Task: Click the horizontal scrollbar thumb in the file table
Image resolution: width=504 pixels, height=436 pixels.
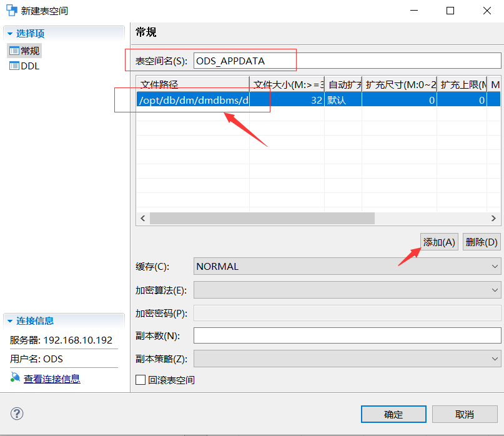Action: (x=262, y=219)
